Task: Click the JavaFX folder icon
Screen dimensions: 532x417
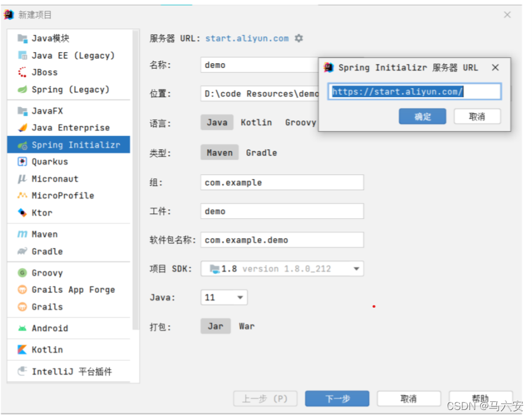Action: (22, 111)
